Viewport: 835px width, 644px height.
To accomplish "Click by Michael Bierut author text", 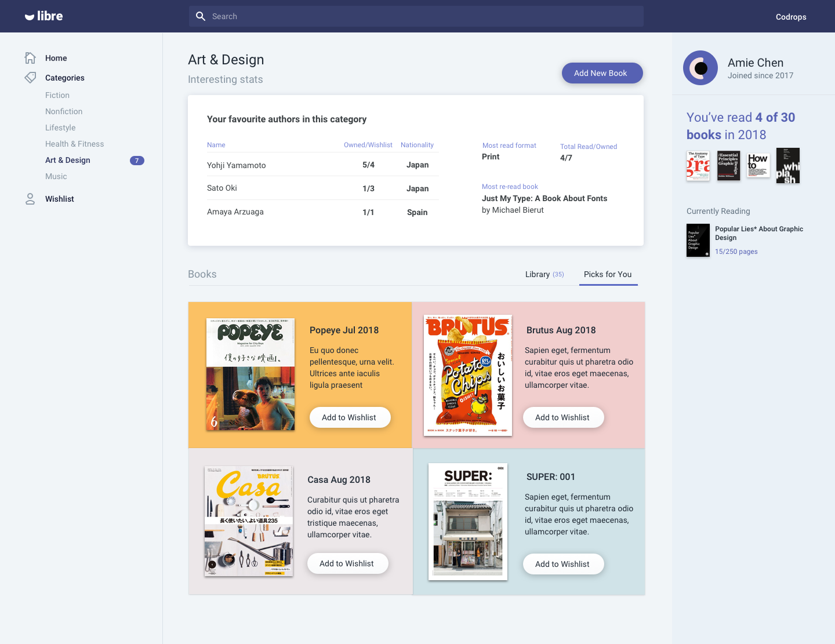I will coord(513,210).
